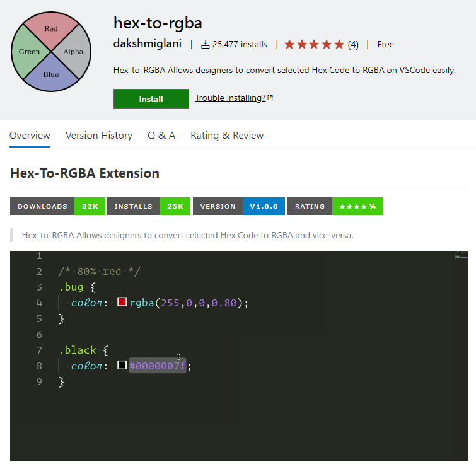Click the editor minimap preview

click(x=461, y=255)
